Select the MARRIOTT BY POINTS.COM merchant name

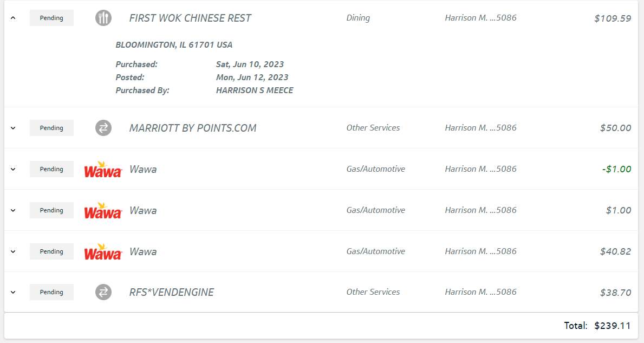[x=193, y=128]
